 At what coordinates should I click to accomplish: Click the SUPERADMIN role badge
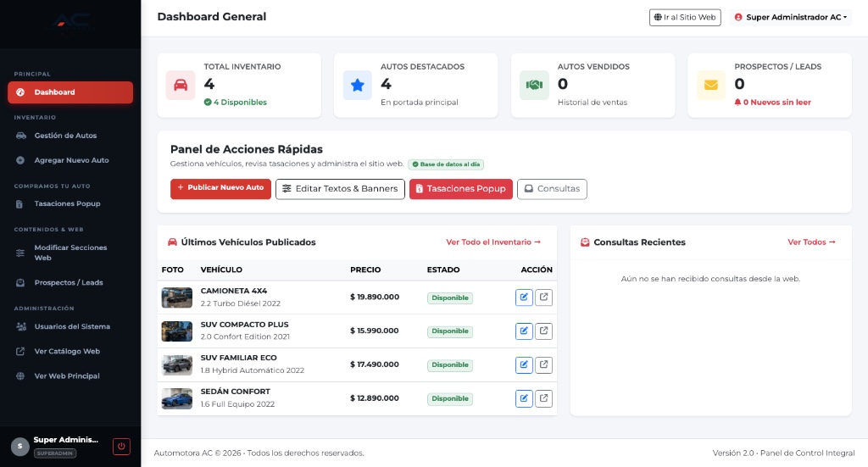55,453
